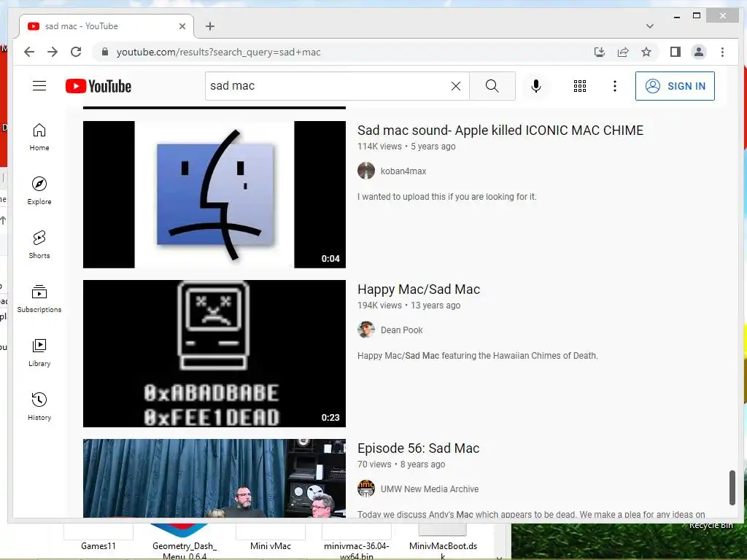The image size is (747, 560).
Task: Click '114K views' text
Action: [379, 146]
